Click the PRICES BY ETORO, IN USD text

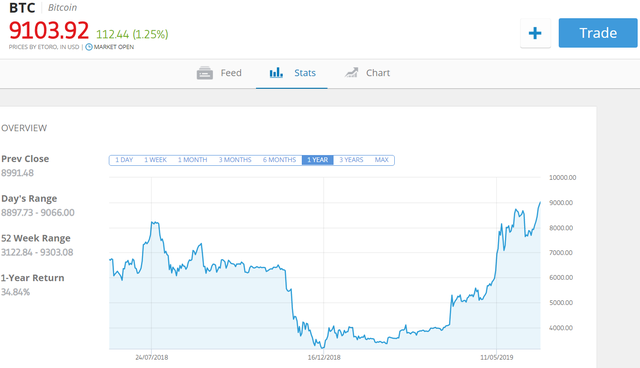point(44,47)
